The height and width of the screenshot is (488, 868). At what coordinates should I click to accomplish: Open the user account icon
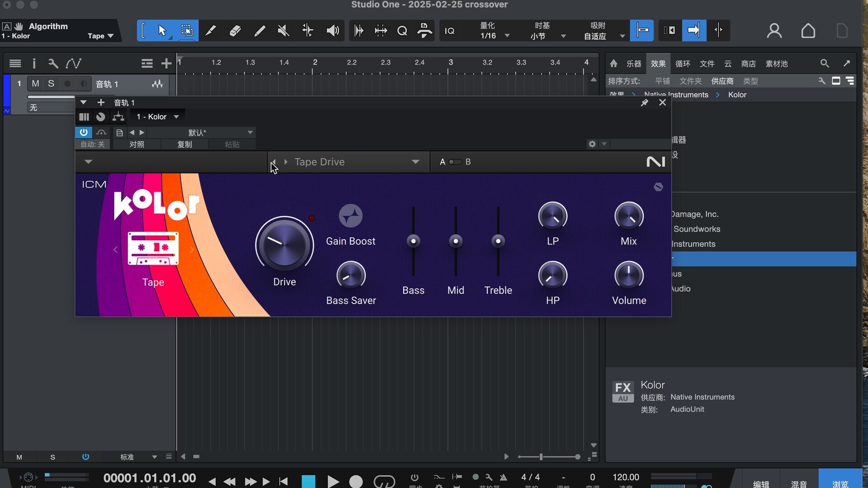click(774, 31)
